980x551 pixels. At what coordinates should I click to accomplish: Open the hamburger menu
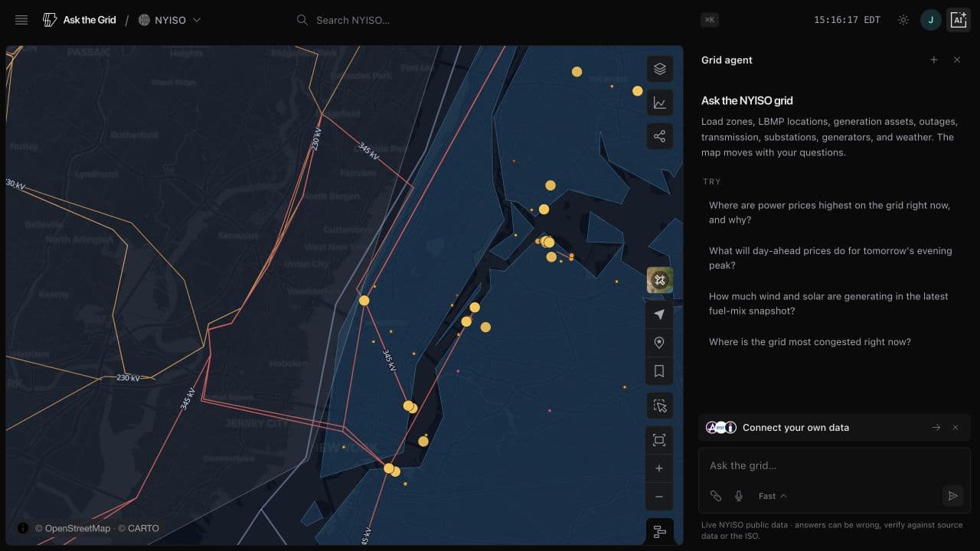pos(21,20)
